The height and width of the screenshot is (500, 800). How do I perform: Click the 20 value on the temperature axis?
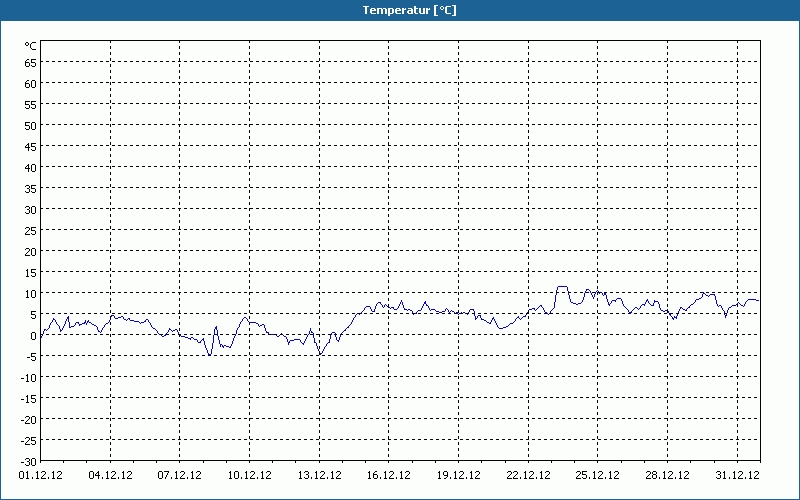coord(31,252)
